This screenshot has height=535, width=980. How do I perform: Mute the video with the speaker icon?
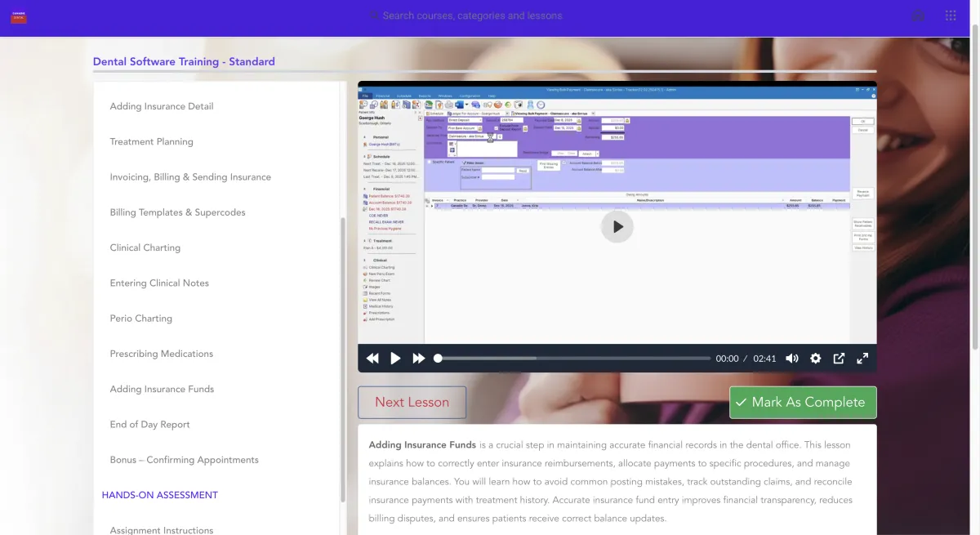(x=792, y=359)
